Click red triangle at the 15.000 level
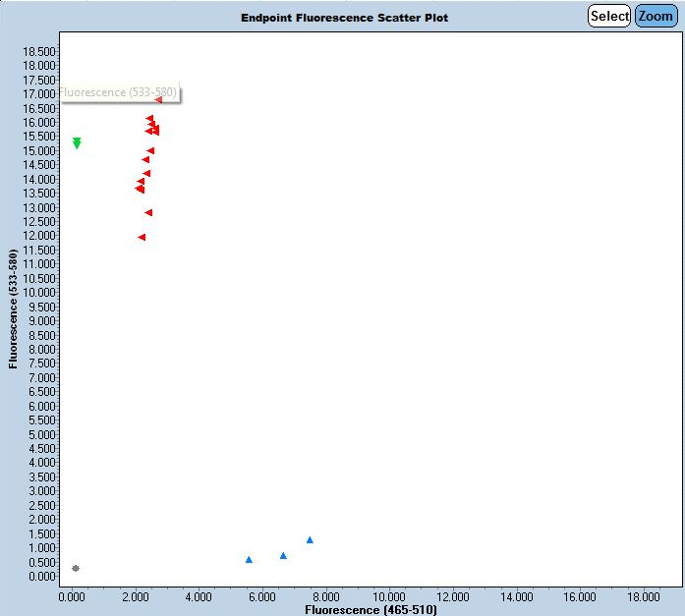 [150, 150]
